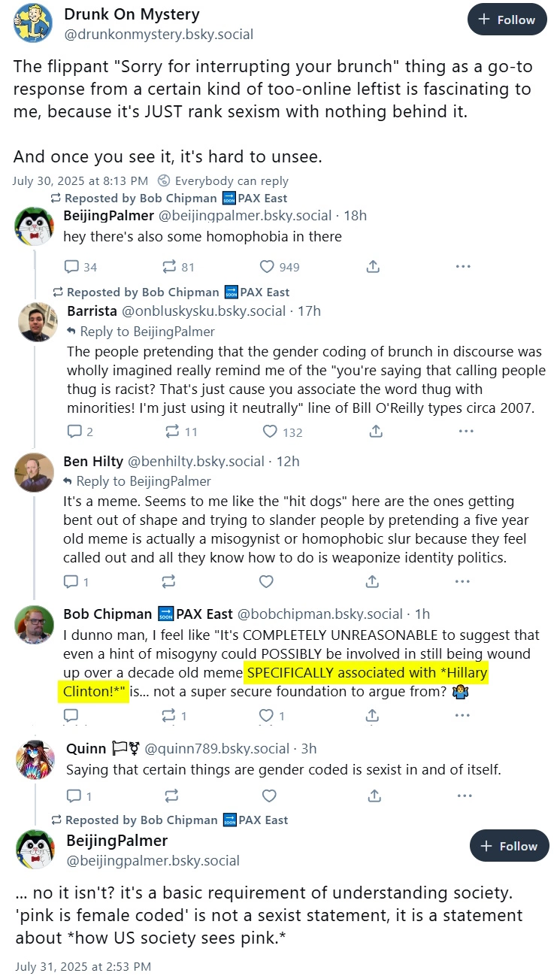Open Quinn's avatar image
560x979 pixels.
click(35, 758)
